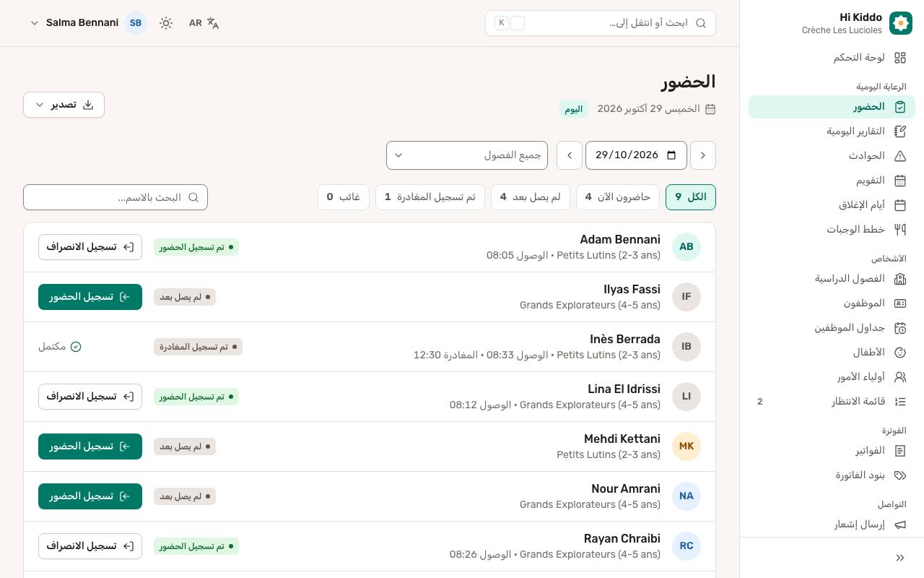Toggle light/dark theme sun icon
Image resolution: width=924 pixels, height=578 pixels.
(166, 23)
